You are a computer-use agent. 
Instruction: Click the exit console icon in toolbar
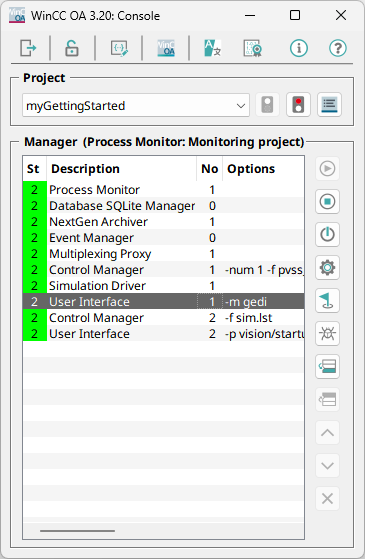(x=28, y=48)
